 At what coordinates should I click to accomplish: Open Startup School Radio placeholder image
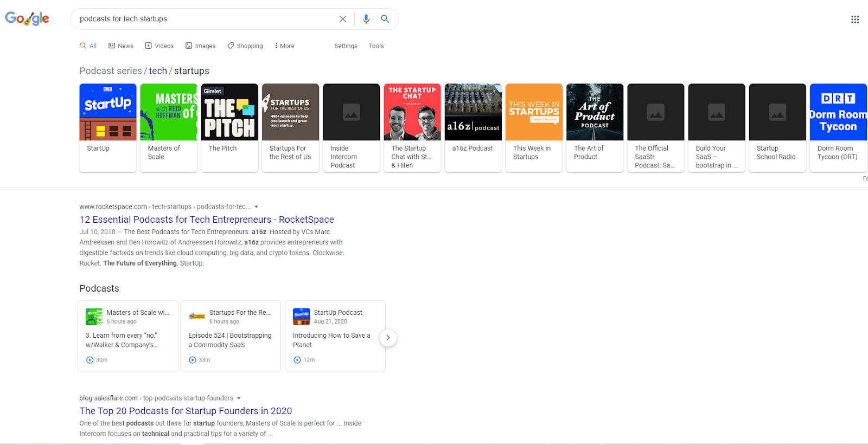pyautogui.click(x=777, y=112)
